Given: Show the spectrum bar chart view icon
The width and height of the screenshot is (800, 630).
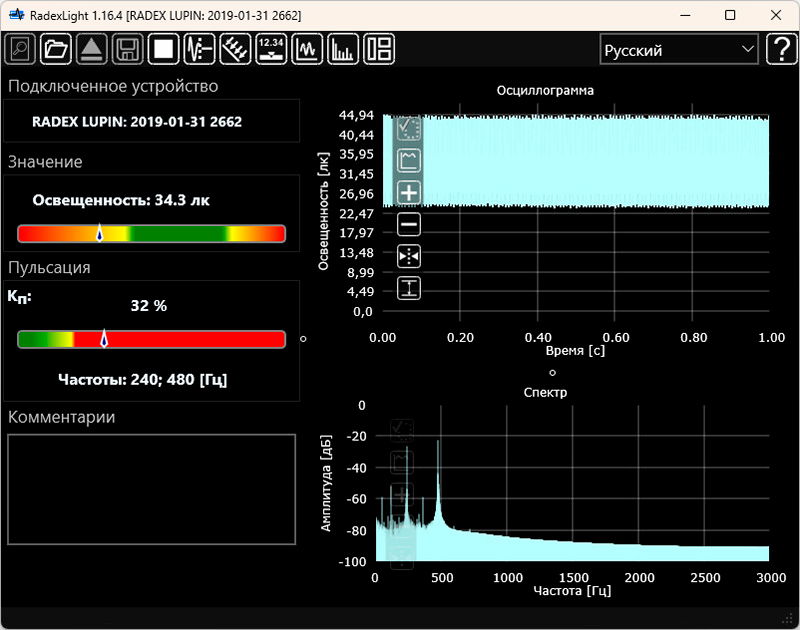Looking at the screenshot, I should [343, 48].
